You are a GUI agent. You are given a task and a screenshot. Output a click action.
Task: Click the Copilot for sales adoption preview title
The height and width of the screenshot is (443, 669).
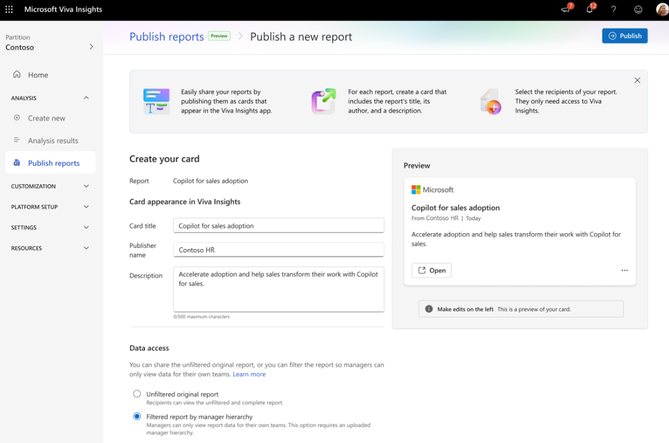tap(456, 208)
